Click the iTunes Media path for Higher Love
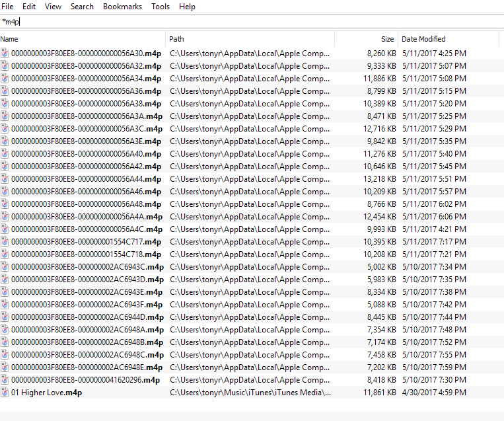 pyautogui.click(x=250, y=393)
